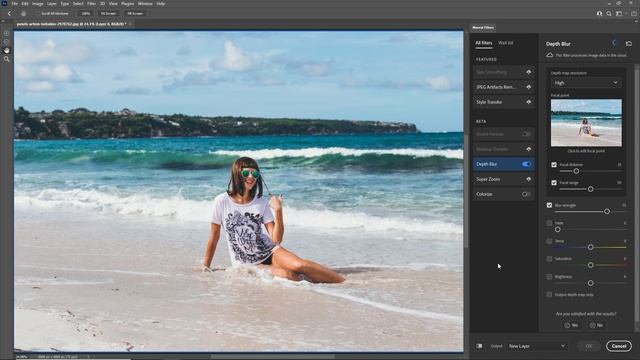Close the beach photo document tab
Screen dimensions: 640x360
(130, 24)
